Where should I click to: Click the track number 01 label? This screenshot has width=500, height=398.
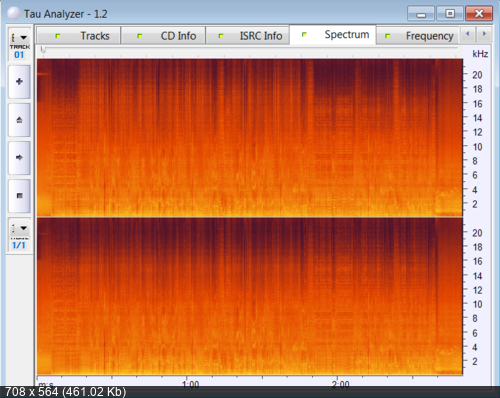pos(19,55)
